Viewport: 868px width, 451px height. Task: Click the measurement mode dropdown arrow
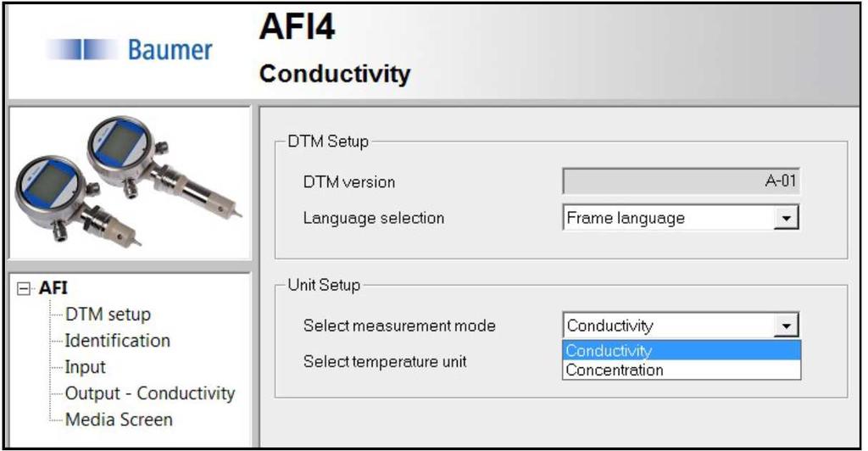click(786, 326)
